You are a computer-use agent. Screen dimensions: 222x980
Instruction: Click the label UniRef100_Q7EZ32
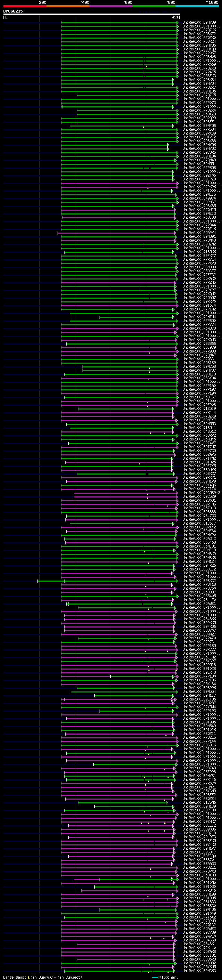click(199, 275)
